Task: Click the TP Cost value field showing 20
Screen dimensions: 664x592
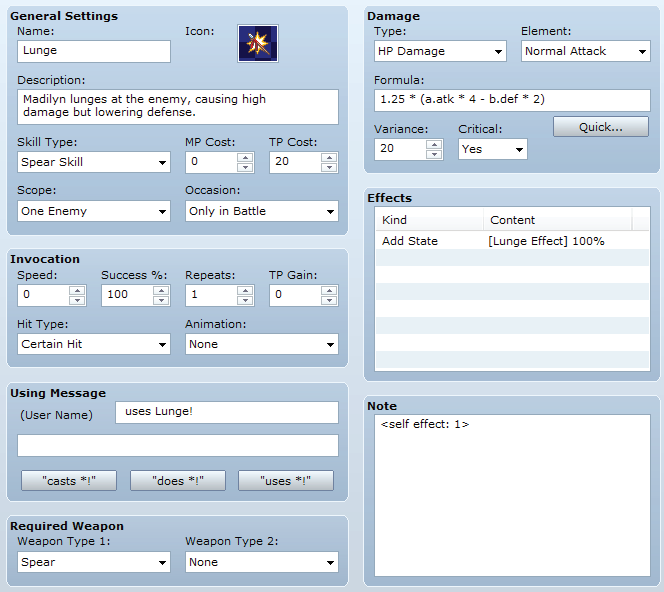Action: [295, 162]
